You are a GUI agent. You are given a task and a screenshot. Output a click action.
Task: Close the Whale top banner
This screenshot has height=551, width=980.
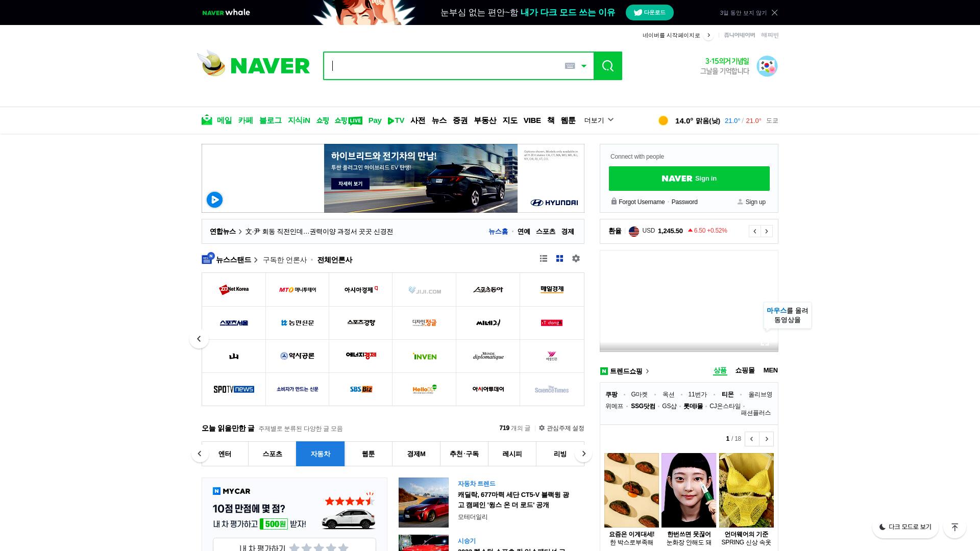click(774, 13)
